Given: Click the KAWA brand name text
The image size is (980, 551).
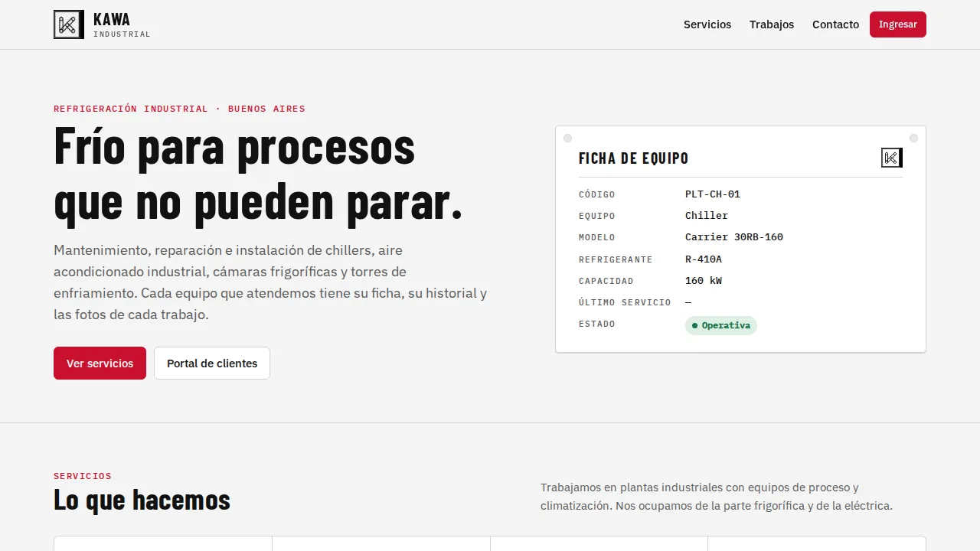Looking at the screenshot, I should click(112, 19).
